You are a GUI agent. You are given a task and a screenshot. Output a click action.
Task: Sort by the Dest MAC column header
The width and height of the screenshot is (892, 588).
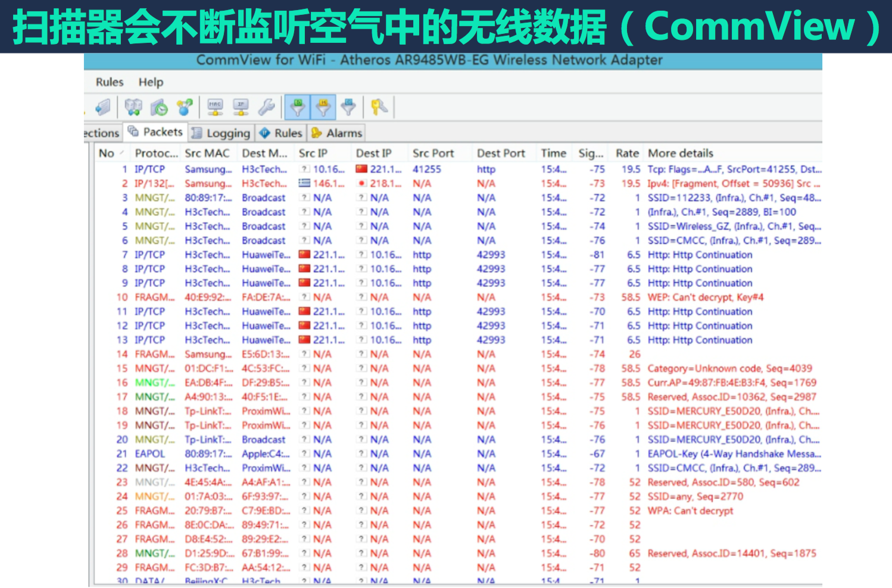click(264, 154)
